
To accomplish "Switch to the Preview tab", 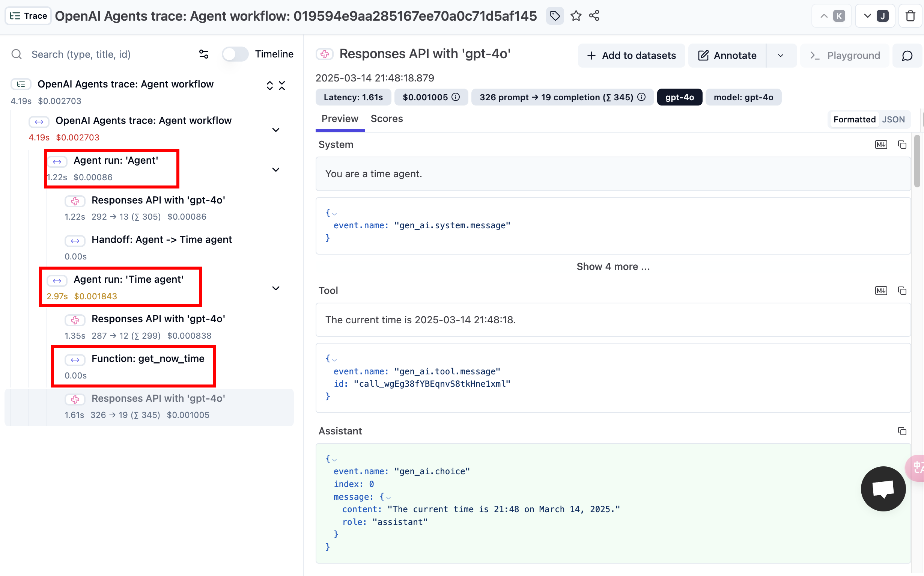I will click(x=340, y=119).
